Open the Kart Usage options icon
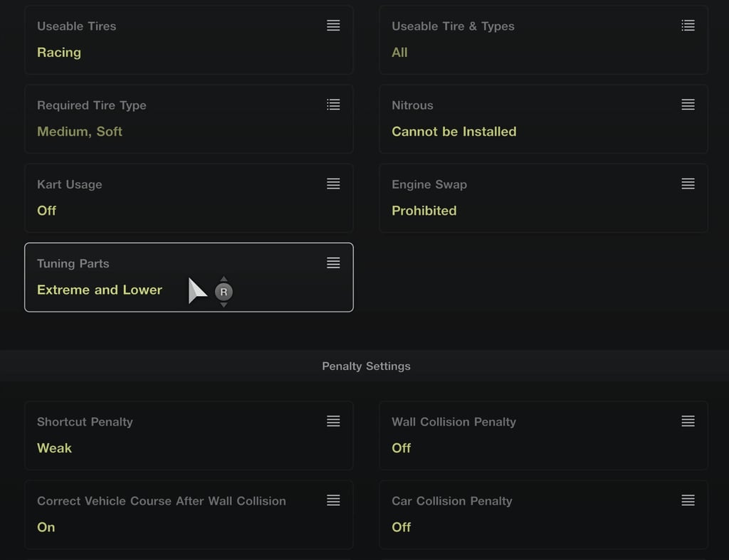Image resolution: width=729 pixels, height=560 pixels. [333, 184]
